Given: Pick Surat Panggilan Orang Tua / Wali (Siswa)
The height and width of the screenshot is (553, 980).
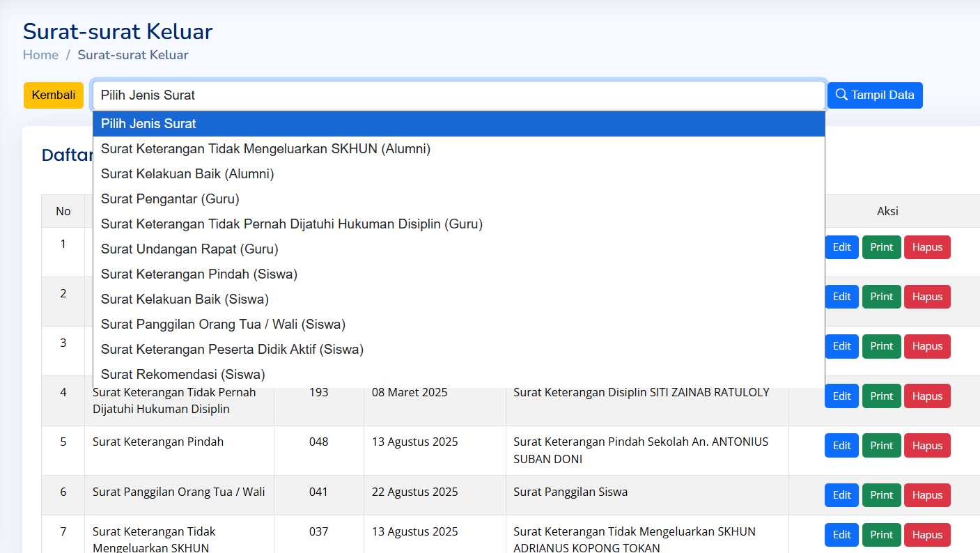Looking at the screenshot, I should point(223,325).
